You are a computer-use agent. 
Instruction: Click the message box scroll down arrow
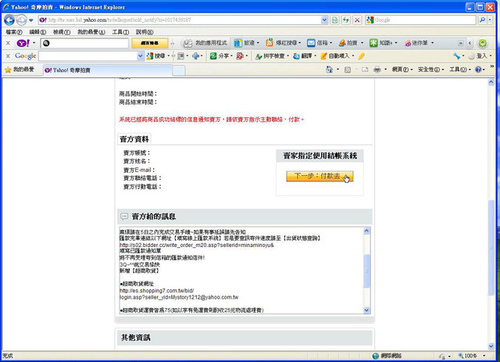coord(366,310)
